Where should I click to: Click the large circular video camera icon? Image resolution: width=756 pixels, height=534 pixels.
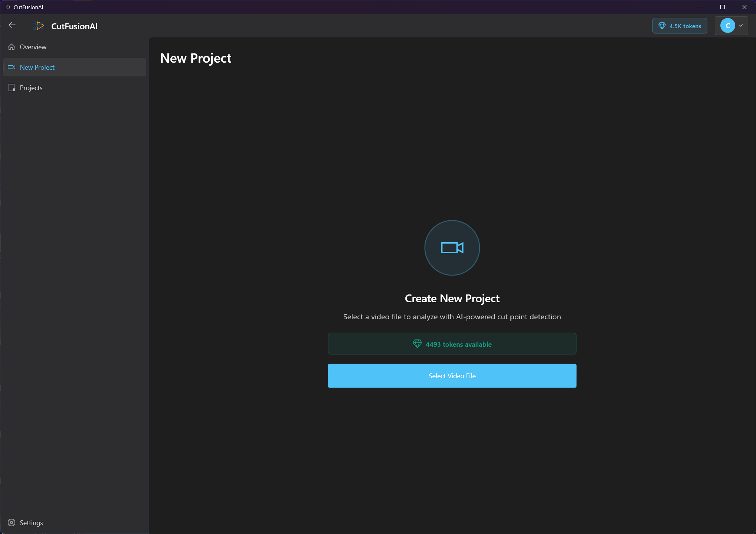[452, 248]
